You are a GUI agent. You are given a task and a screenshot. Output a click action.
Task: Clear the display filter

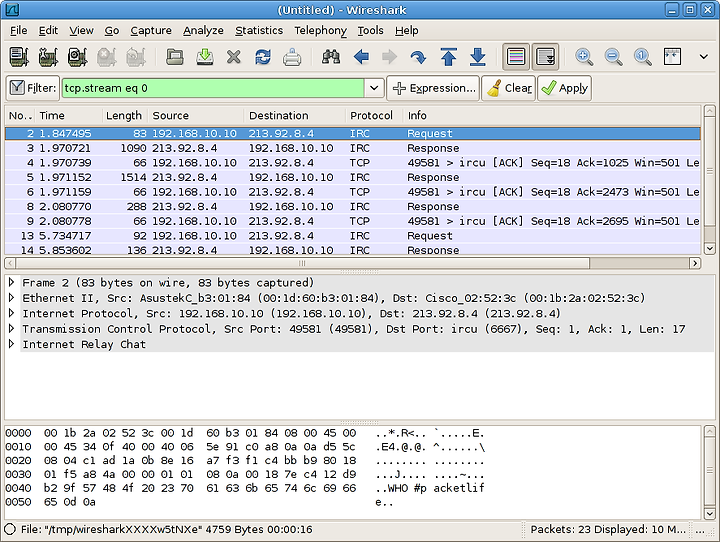(x=508, y=88)
